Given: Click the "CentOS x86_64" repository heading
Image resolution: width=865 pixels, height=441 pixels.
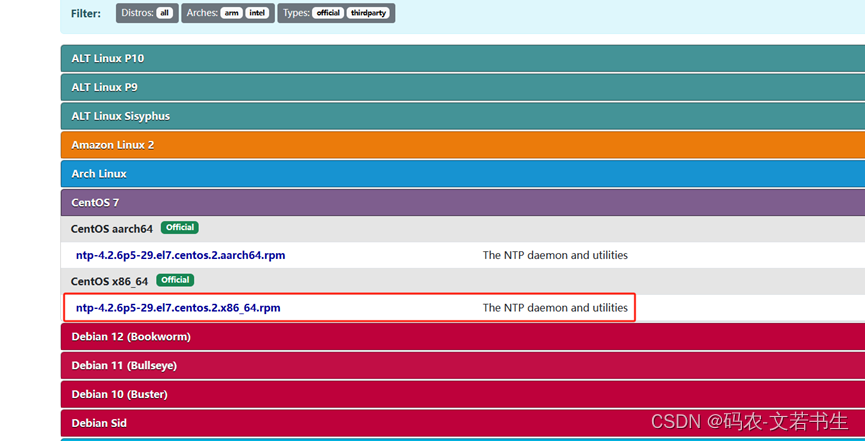Looking at the screenshot, I should tap(109, 281).
